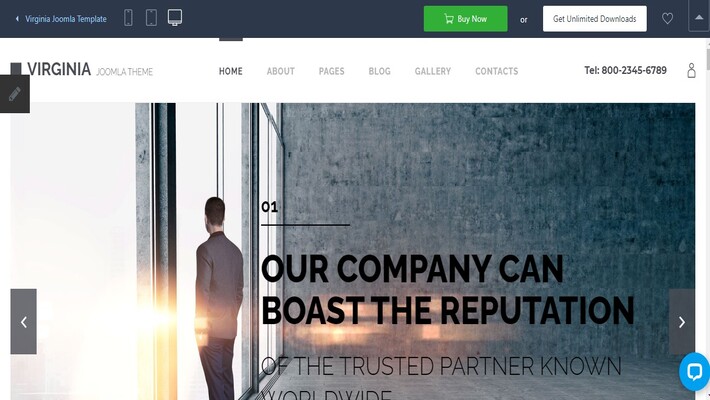
Task: Open the Pages menu item
Action: point(331,71)
